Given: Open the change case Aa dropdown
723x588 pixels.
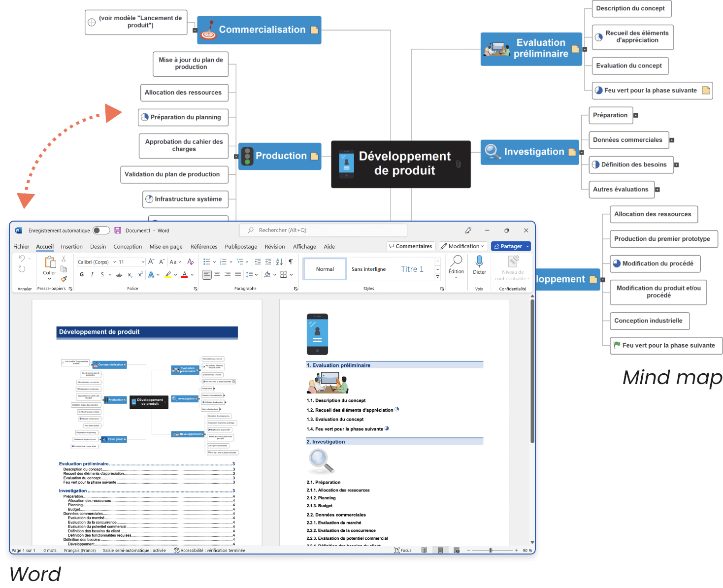Looking at the screenshot, I should (x=175, y=262).
